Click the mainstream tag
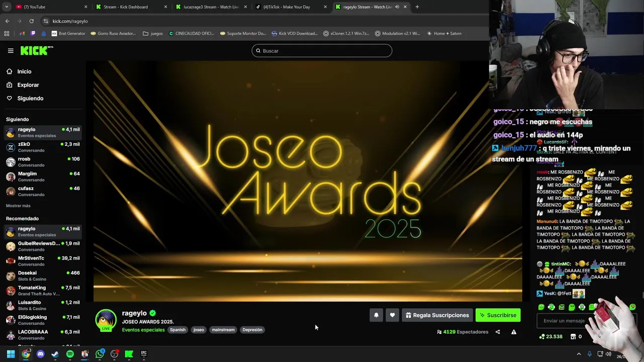Viewport: 644px width, 362px height. (223, 330)
